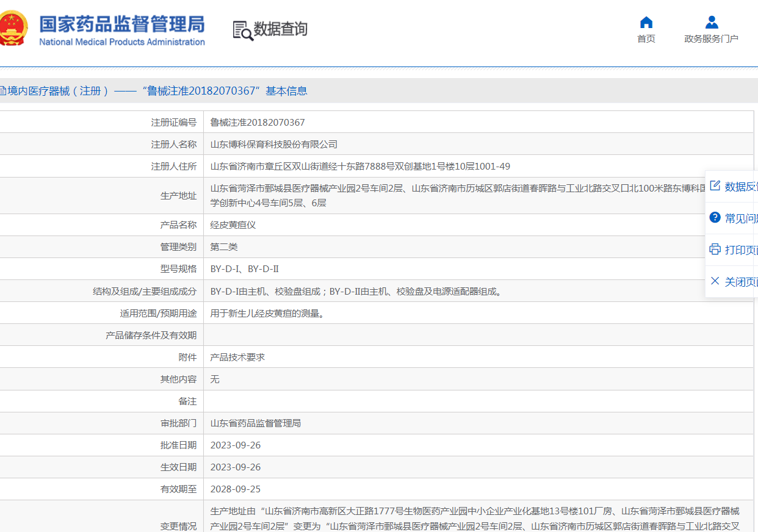The image size is (758, 532).
Task: Click the 数据反馈 edit pencil icon
Action: pyautogui.click(x=715, y=186)
